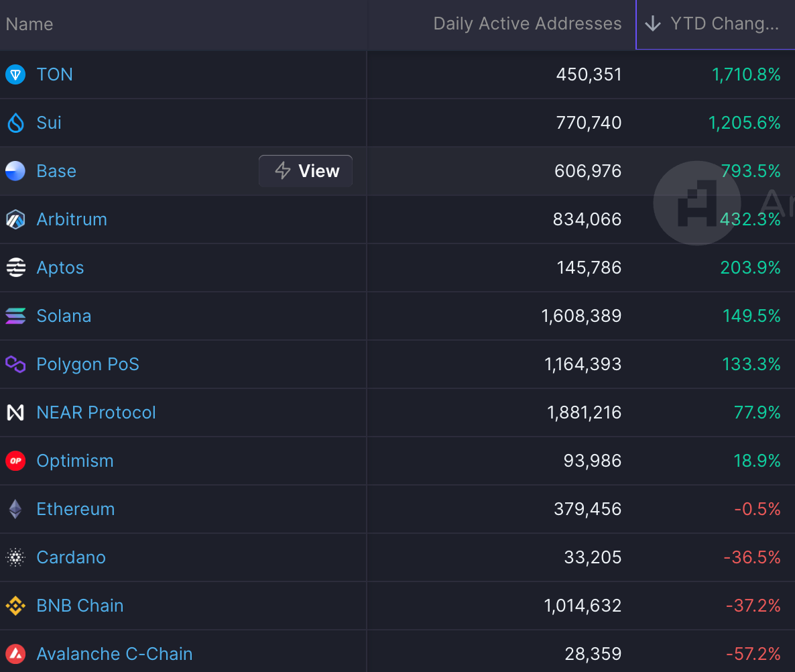The height and width of the screenshot is (672, 795).
Task: Select the 28,359 value for Avalanche C-Chain
Action: (593, 654)
